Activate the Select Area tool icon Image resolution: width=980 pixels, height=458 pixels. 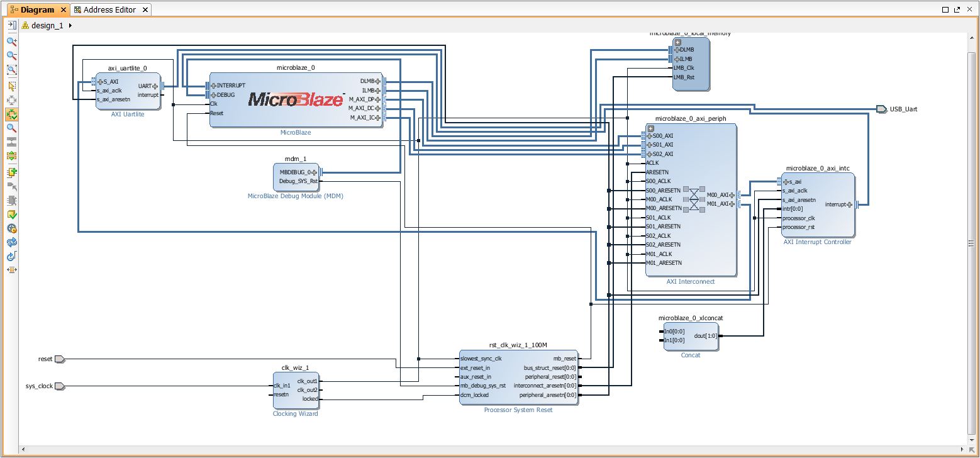[x=11, y=86]
